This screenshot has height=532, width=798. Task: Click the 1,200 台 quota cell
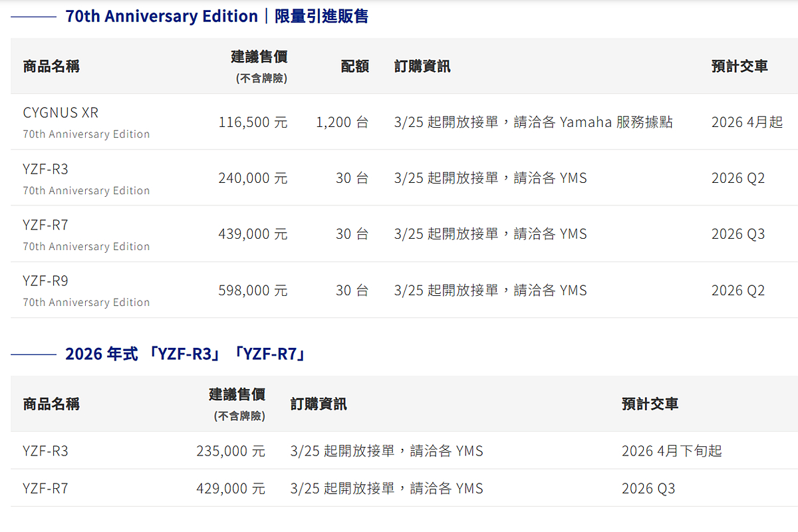(342, 122)
